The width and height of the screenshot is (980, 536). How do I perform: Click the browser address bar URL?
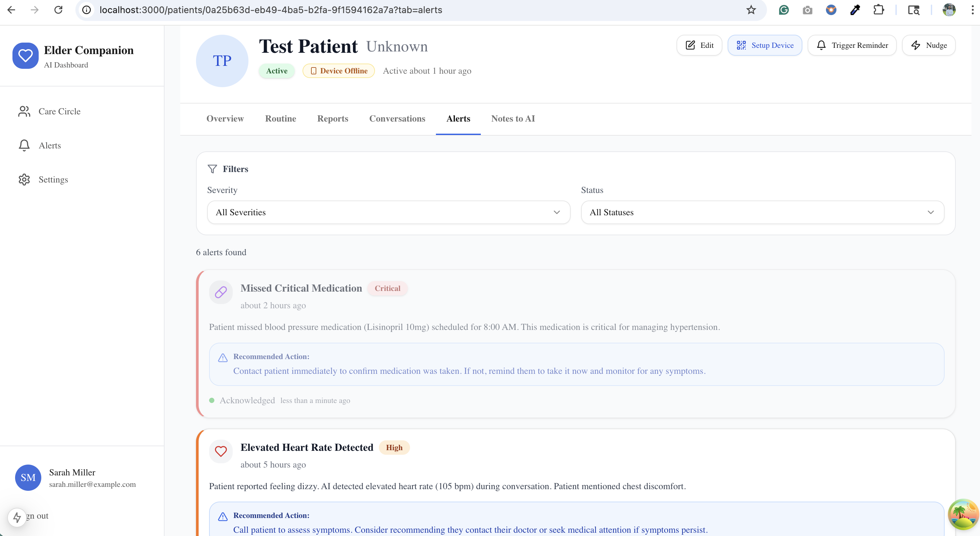click(270, 10)
